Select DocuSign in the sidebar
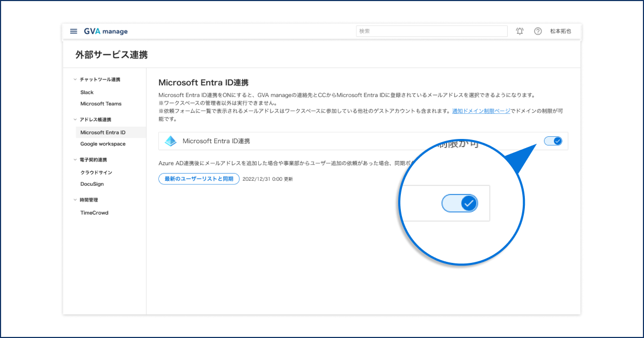The height and width of the screenshot is (338, 644). coord(92,184)
